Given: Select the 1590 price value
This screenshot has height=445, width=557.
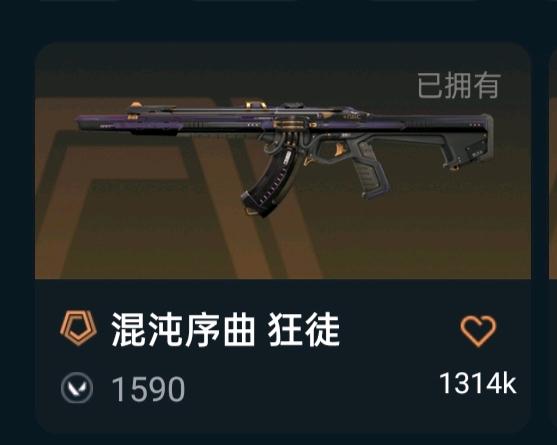Looking at the screenshot, I should click(148, 389).
